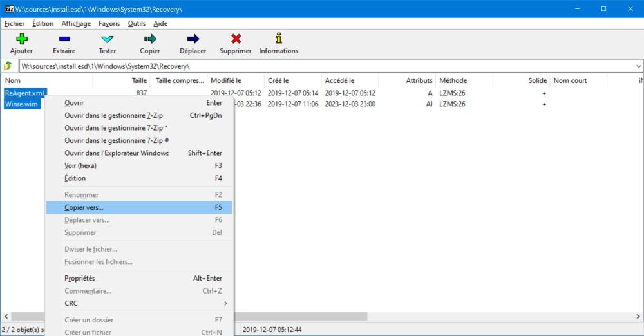Choose Voir (hexa) in context menu
This screenshot has height=336, width=644.
click(139, 165)
